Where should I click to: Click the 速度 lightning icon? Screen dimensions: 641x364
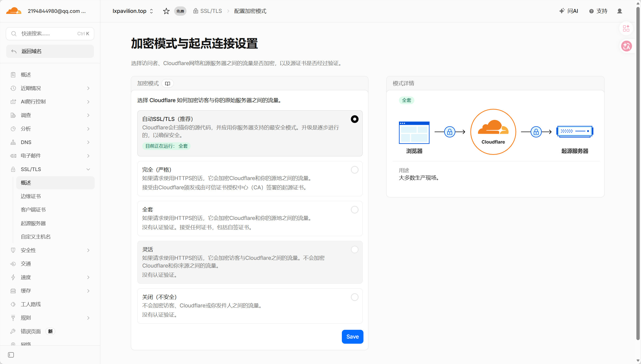coord(13,277)
